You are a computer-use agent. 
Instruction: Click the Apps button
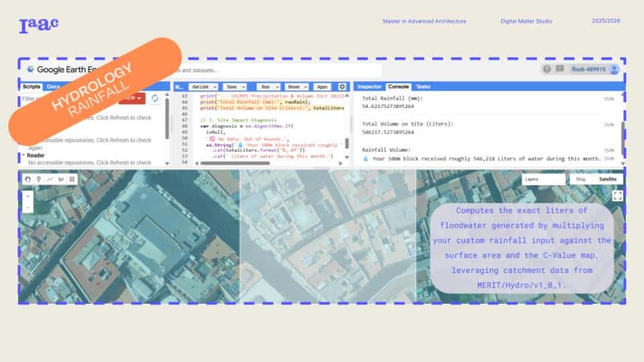322,86
